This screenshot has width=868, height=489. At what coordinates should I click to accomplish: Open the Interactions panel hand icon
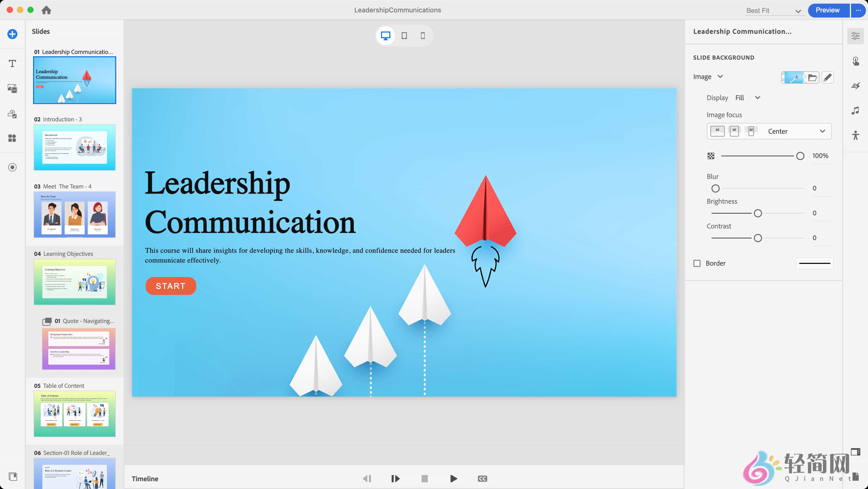click(856, 61)
